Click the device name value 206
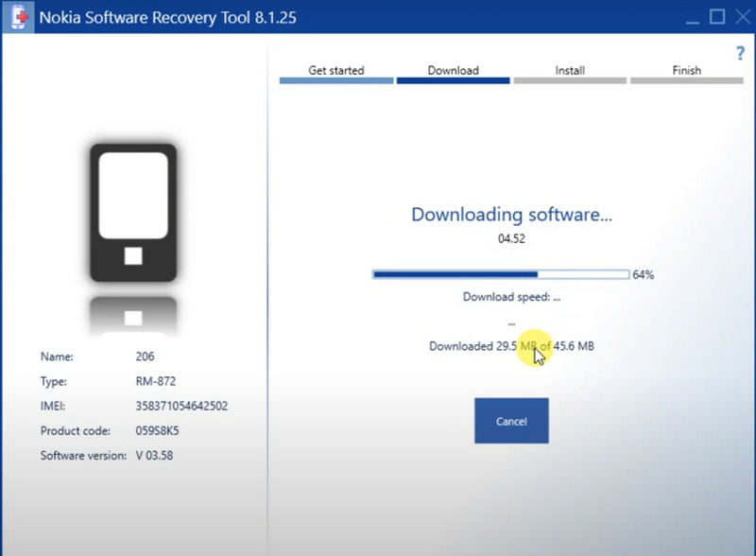The height and width of the screenshot is (556, 756). (145, 356)
